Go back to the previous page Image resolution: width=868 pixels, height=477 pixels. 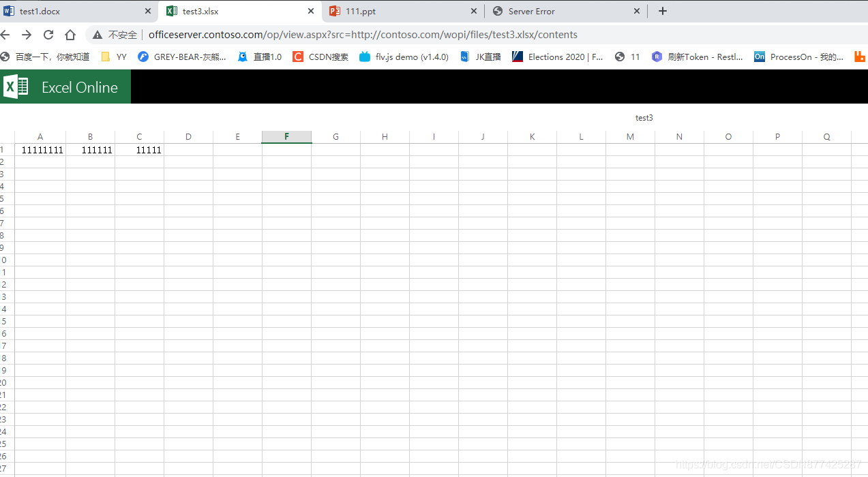tap(5, 35)
